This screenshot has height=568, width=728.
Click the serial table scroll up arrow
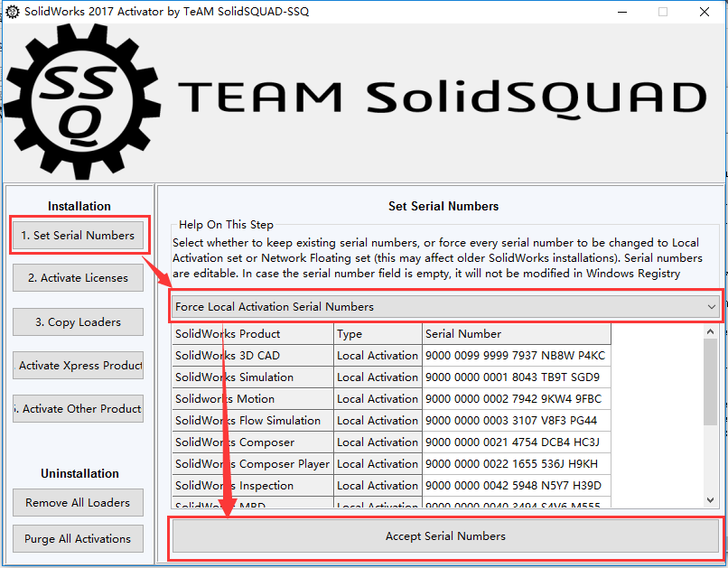710,331
